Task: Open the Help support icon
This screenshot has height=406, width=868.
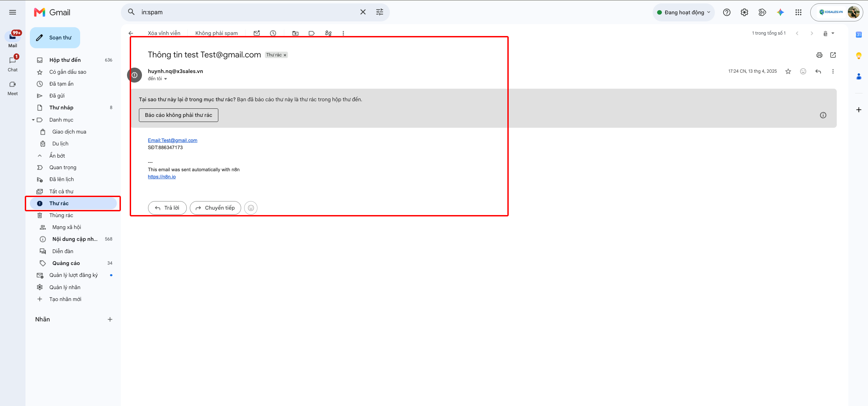Action: [727, 12]
